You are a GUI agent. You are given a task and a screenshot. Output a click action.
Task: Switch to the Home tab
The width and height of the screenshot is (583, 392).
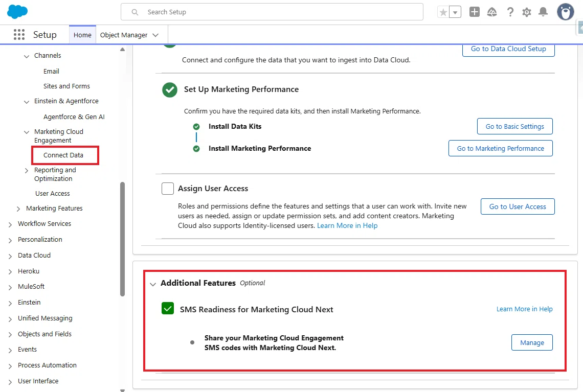[x=82, y=35]
